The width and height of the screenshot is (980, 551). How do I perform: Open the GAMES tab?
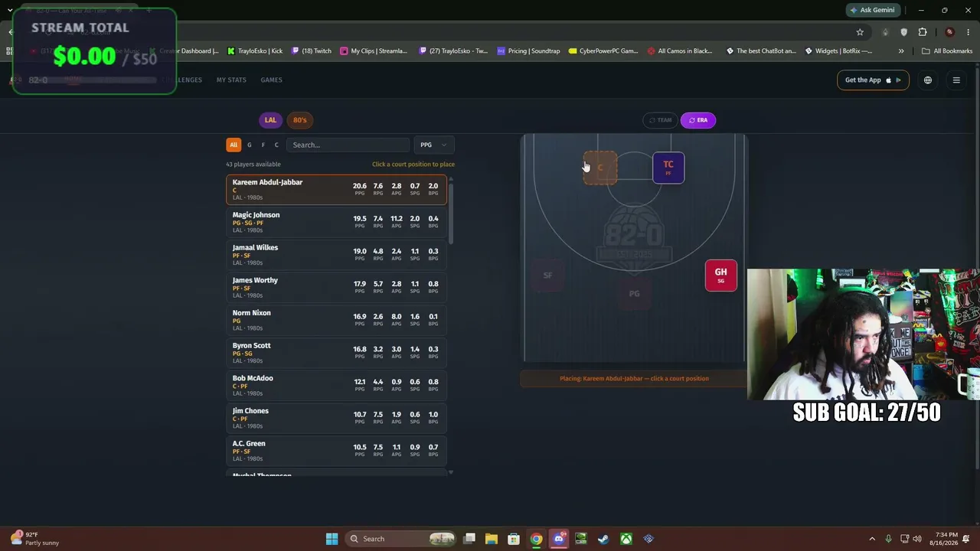tap(271, 80)
